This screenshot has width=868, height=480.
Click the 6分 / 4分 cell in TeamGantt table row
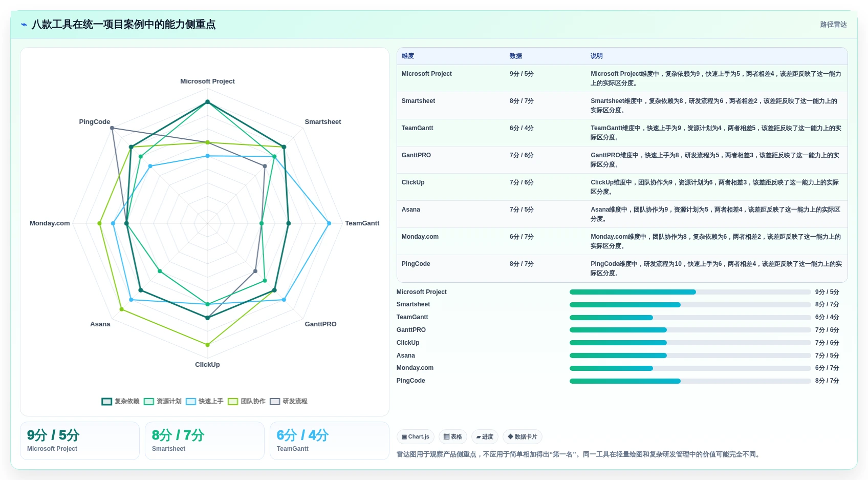click(x=522, y=128)
